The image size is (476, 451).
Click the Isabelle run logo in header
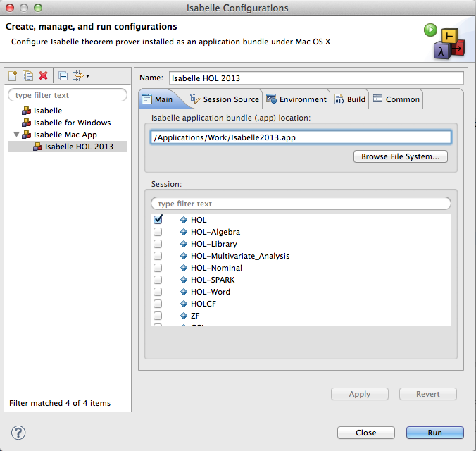[x=445, y=42]
